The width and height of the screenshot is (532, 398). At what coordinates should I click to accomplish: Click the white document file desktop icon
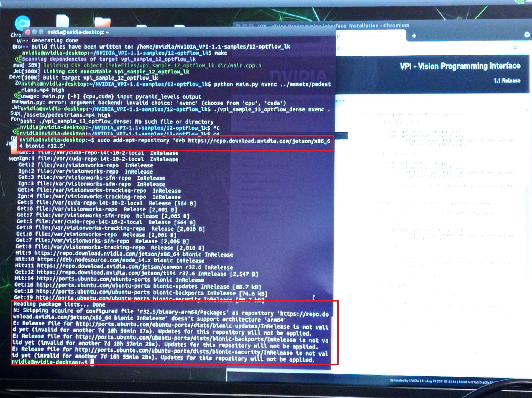pyautogui.click(x=62, y=21)
